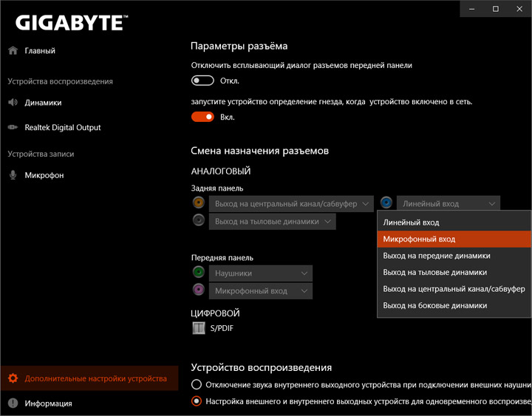Open the Информация page

tap(48, 403)
